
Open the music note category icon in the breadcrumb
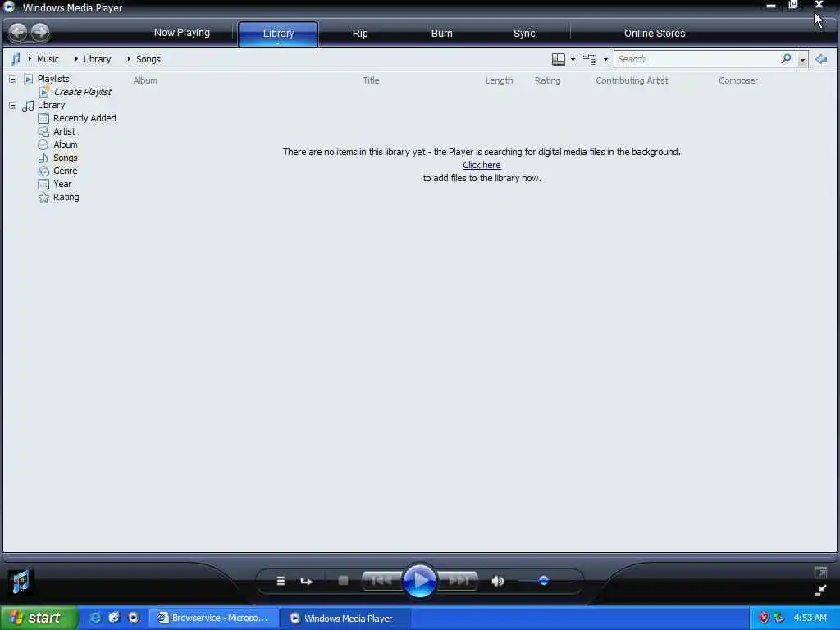tap(16, 59)
